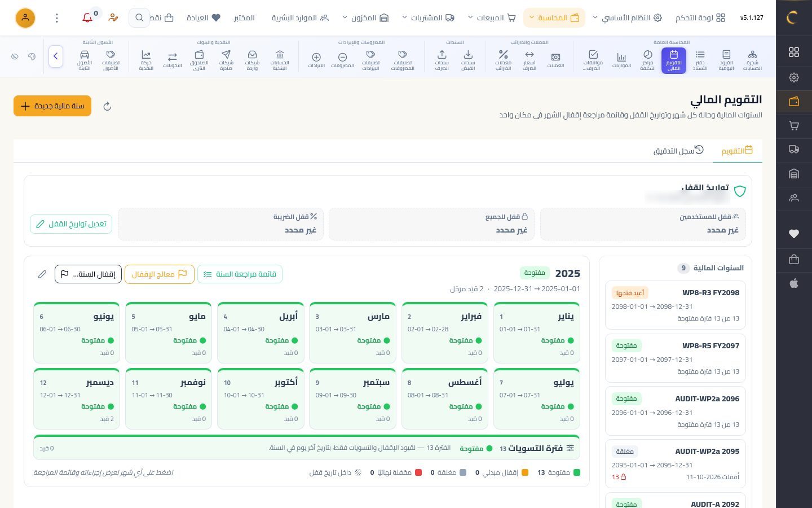Expand the المحاسبة (Accounting) top menu
Viewport: 812px width, 508px height.
[x=554, y=18]
